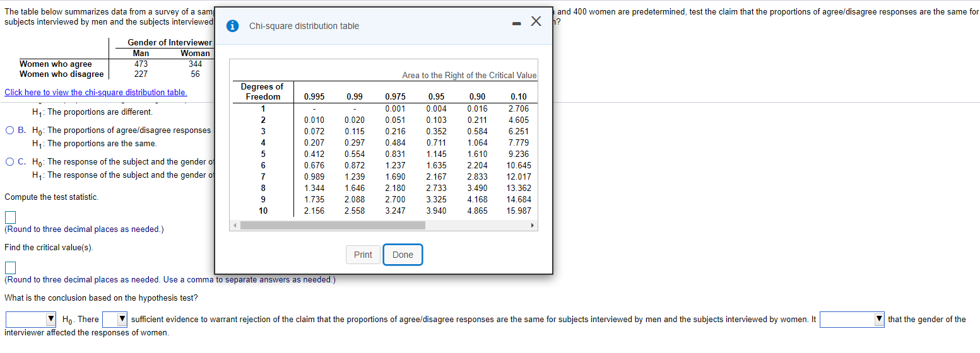This screenshot has height=353, width=980.
Task: Click the 227 cell in survey table
Action: click(x=141, y=74)
